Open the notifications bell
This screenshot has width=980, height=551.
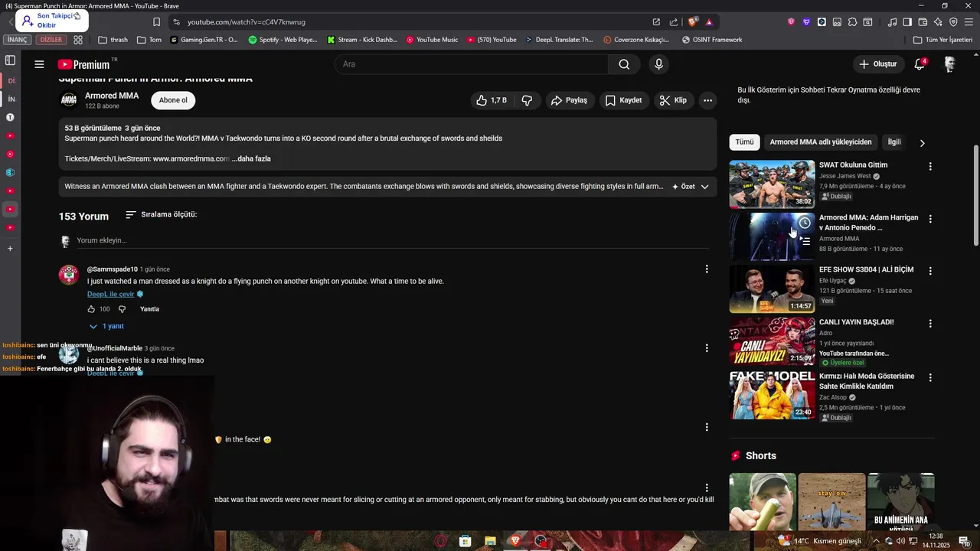[920, 64]
